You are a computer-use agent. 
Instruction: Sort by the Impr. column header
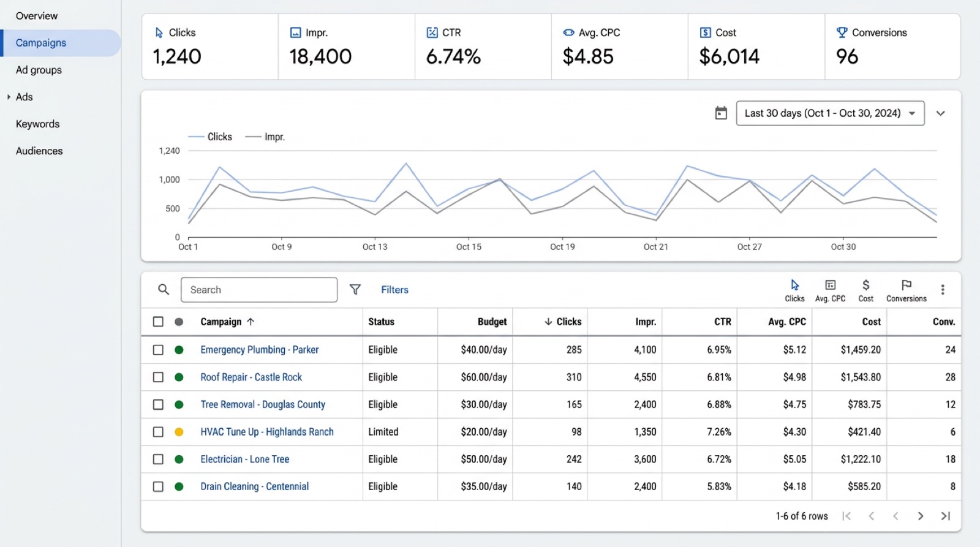[646, 322]
